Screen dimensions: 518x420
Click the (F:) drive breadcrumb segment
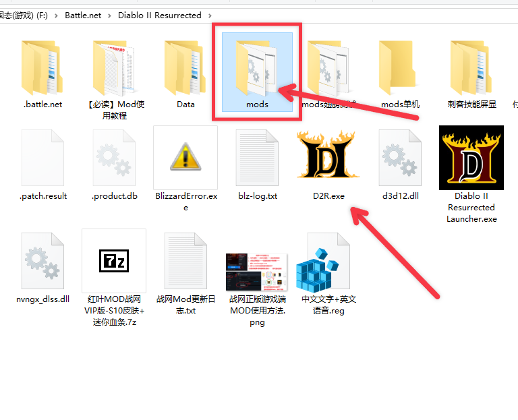point(24,16)
